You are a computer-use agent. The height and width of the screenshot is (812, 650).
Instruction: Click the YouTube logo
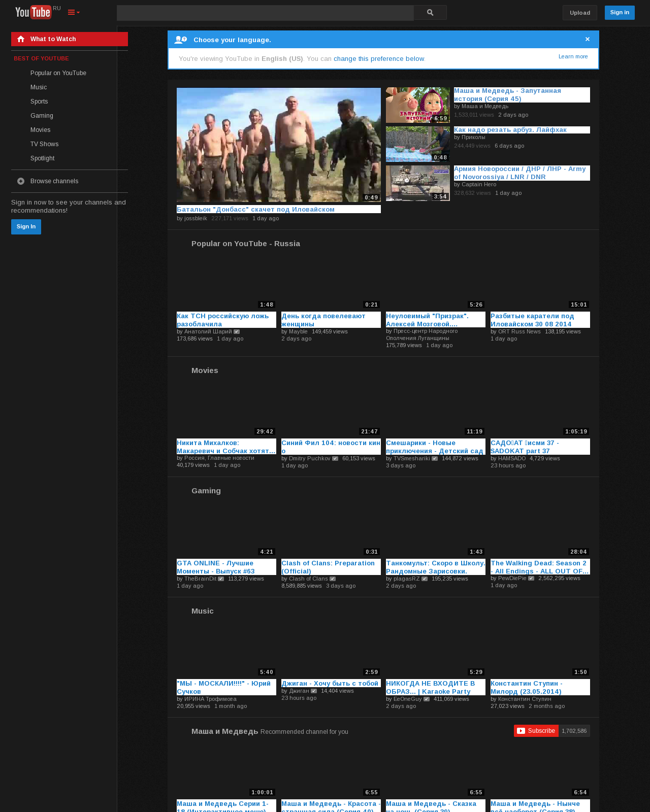tap(34, 12)
